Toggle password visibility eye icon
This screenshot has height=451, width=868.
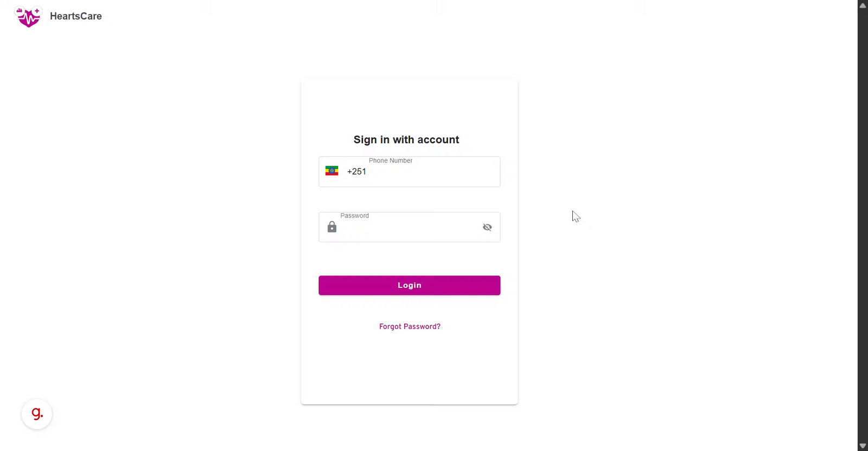(487, 227)
